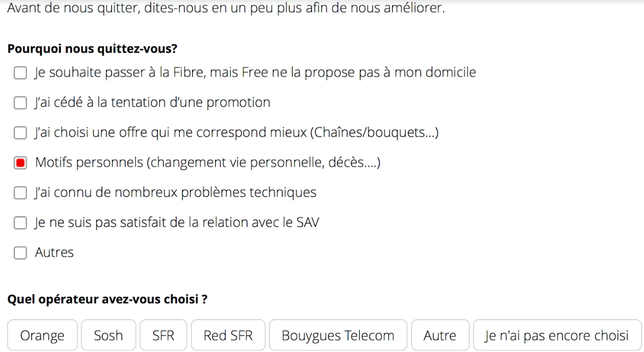Check the nombreux problèmes techniques box
The height and width of the screenshot is (352, 644).
click(20, 193)
